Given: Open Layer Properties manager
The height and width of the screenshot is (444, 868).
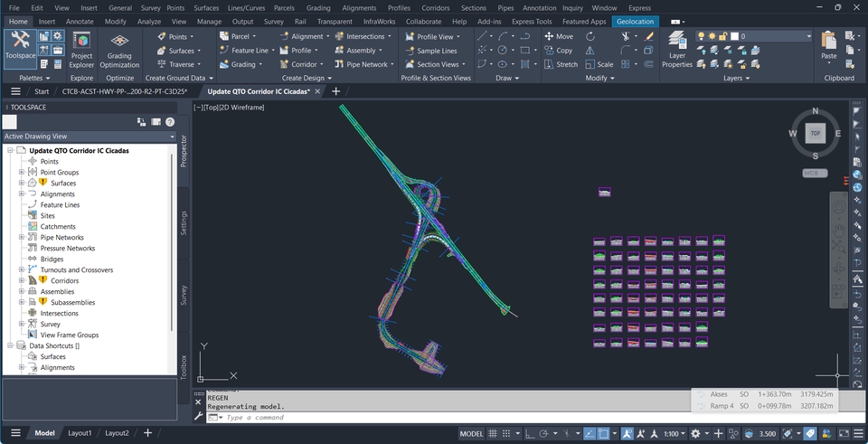Looking at the screenshot, I should 676,49.
